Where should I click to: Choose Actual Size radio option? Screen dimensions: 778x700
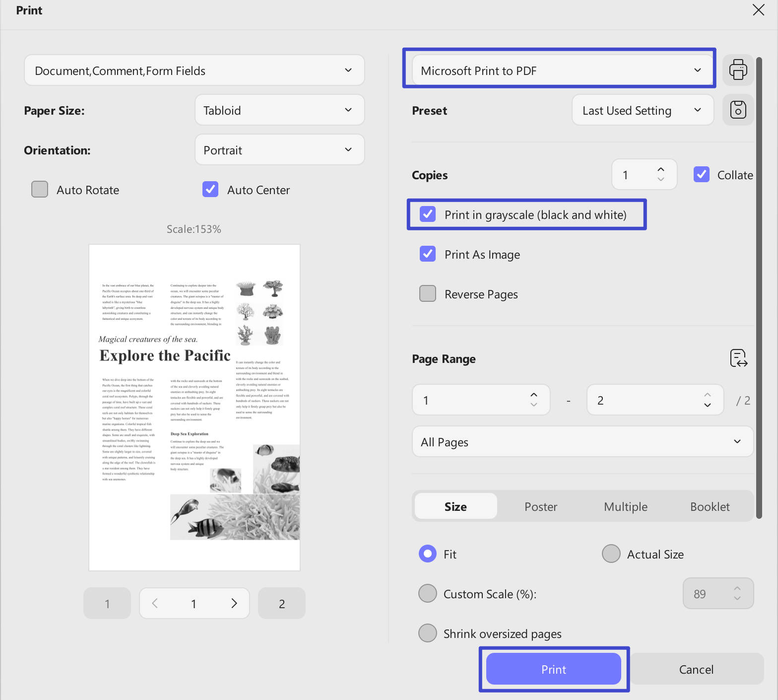coord(611,554)
